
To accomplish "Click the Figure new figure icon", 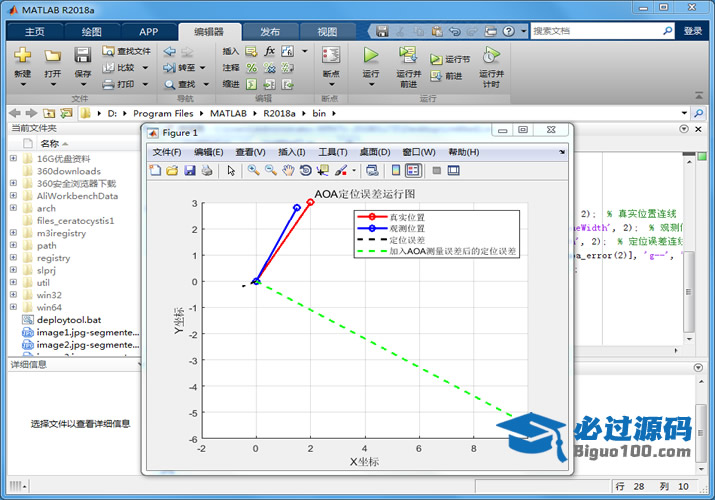I will pyautogui.click(x=155, y=170).
